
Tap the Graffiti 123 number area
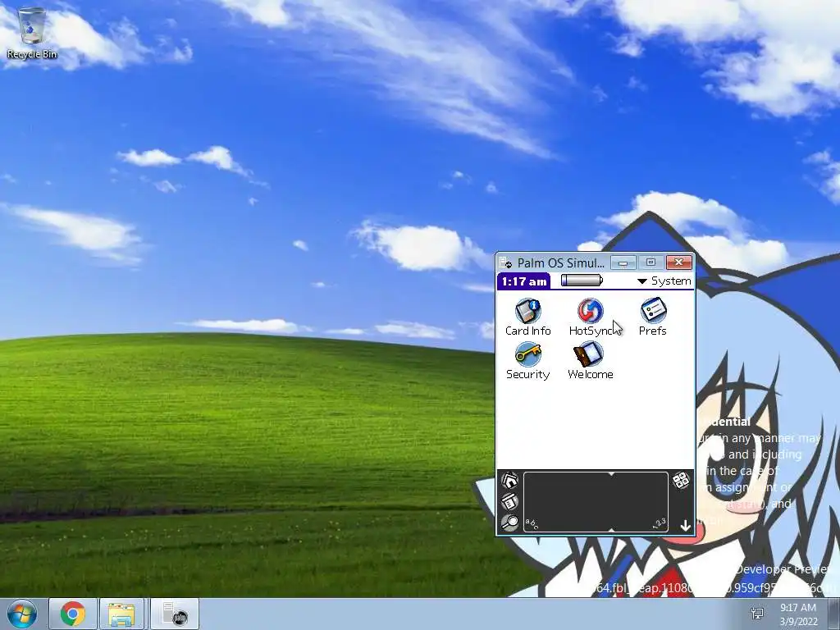coord(640,502)
